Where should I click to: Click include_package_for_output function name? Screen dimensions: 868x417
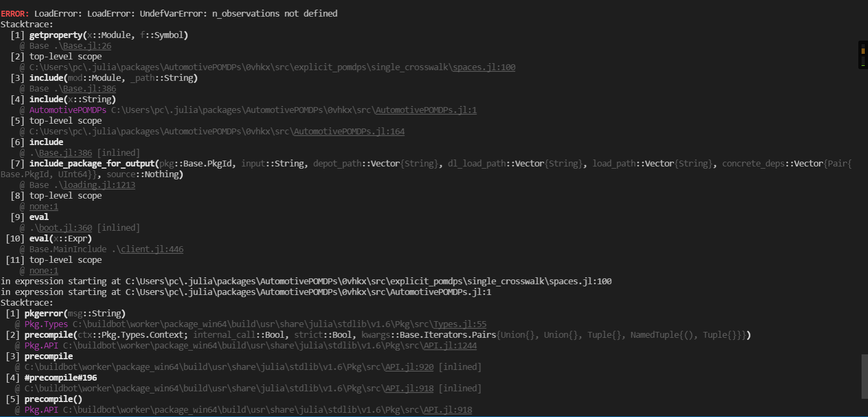(92, 164)
